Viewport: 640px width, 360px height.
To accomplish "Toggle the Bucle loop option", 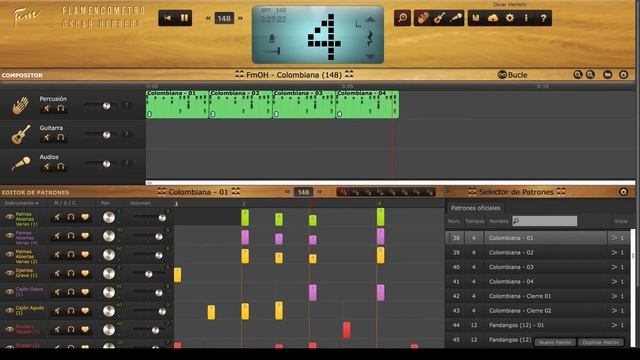I will click(x=513, y=75).
